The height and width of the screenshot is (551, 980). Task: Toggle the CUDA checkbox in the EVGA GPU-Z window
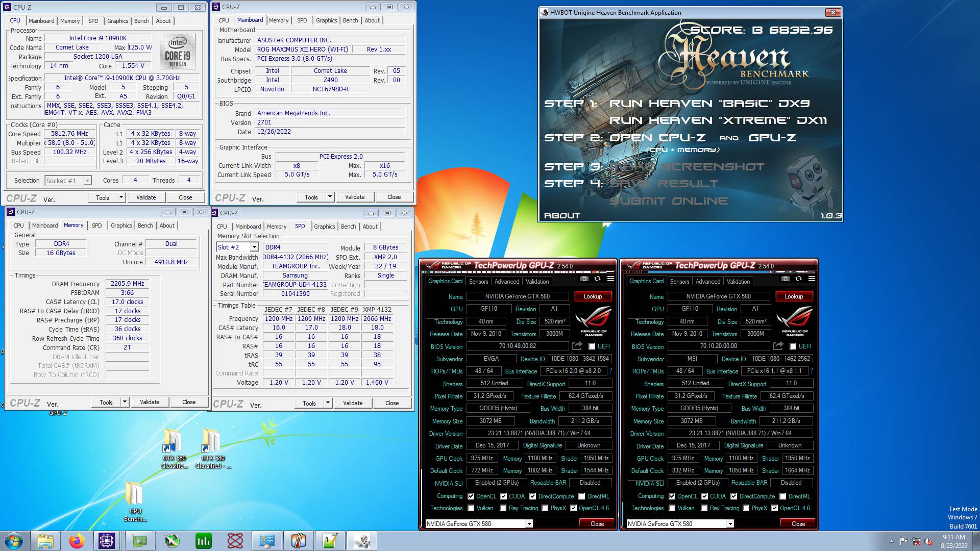tap(504, 496)
